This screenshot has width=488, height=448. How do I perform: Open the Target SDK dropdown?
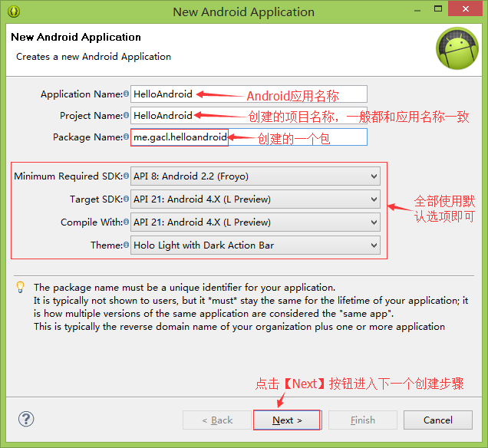coord(256,199)
